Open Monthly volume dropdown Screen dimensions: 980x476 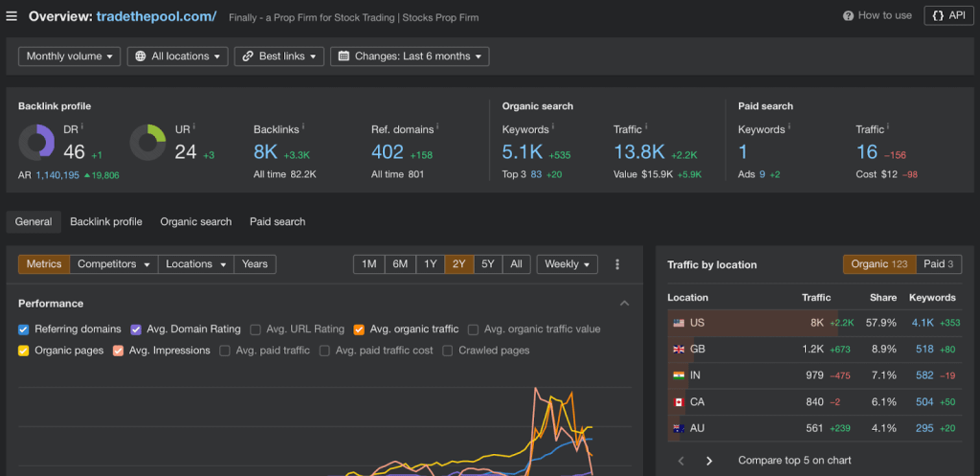tap(69, 57)
